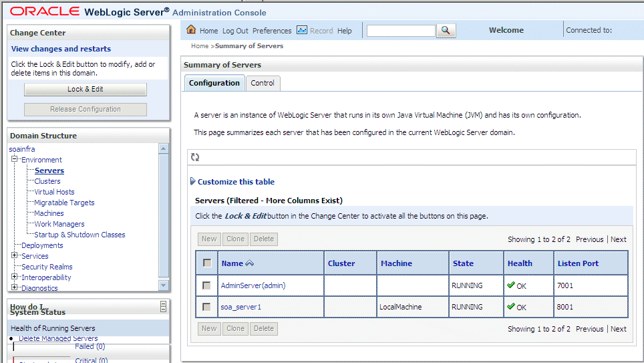644x363 pixels.
Task: Select Security Realms tree item
Action: [x=47, y=266]
